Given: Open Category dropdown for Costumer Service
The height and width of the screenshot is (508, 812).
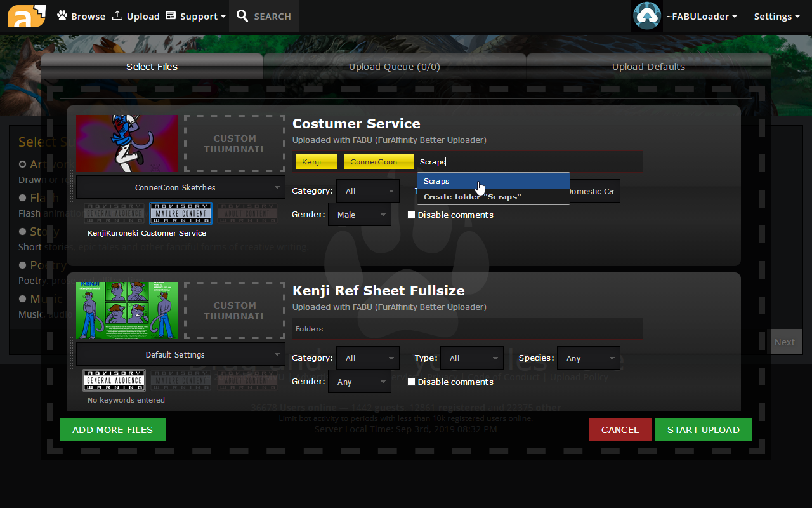Looking at the screenshot, I should 368,191.
